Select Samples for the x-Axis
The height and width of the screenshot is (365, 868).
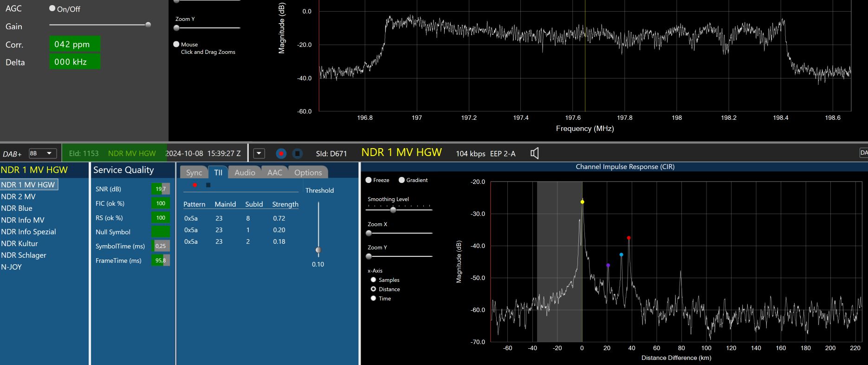coord(373,280)
